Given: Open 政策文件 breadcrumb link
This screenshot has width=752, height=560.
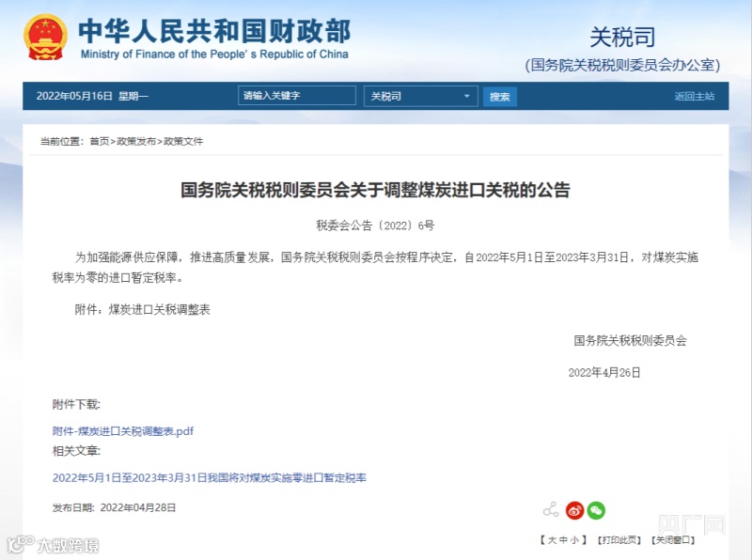Looking at the screenshot, I should pyautogui.click(x=183, y=141).
